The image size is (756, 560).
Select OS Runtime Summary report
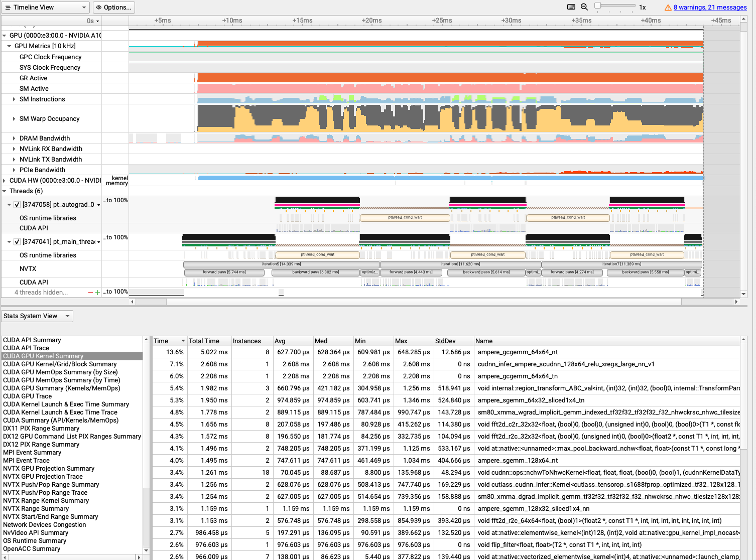point(35,541)
